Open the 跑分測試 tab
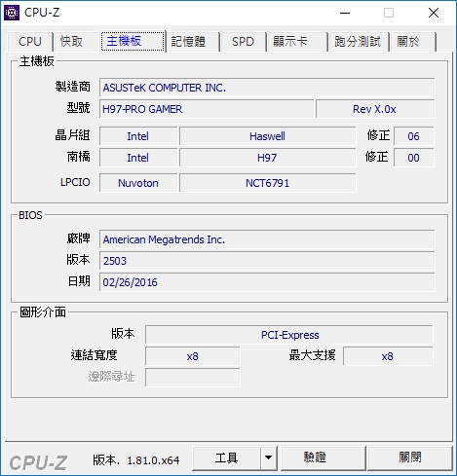 (359, 42)
